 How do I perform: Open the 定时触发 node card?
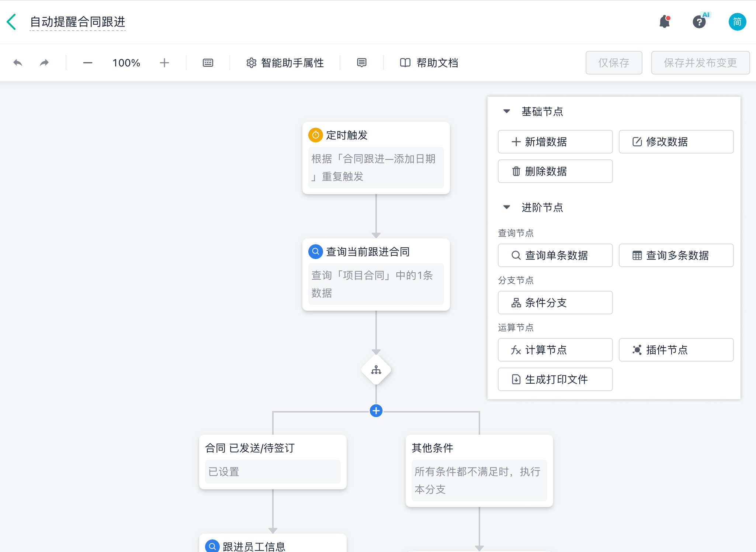point(376,158)
